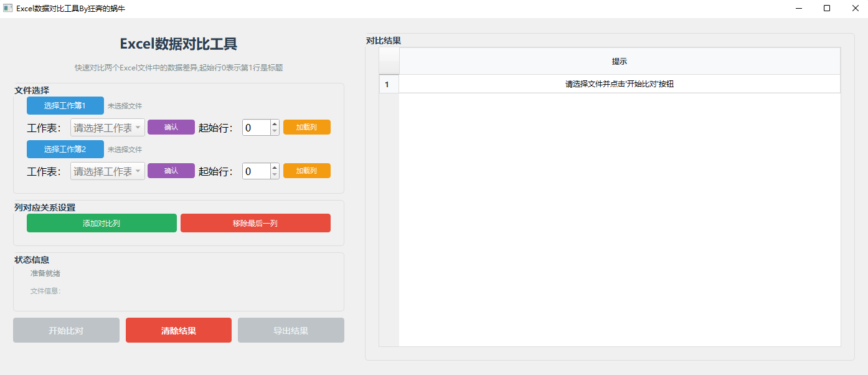This screenshot has width=868, height=375.
Task: Click the '清除结果' clear results button
Action: [178, 330]
